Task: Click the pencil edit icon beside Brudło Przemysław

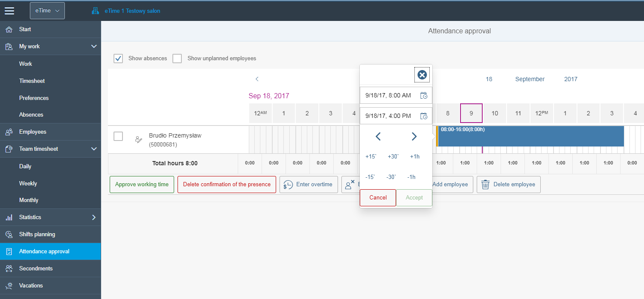Action: (138, 139)
